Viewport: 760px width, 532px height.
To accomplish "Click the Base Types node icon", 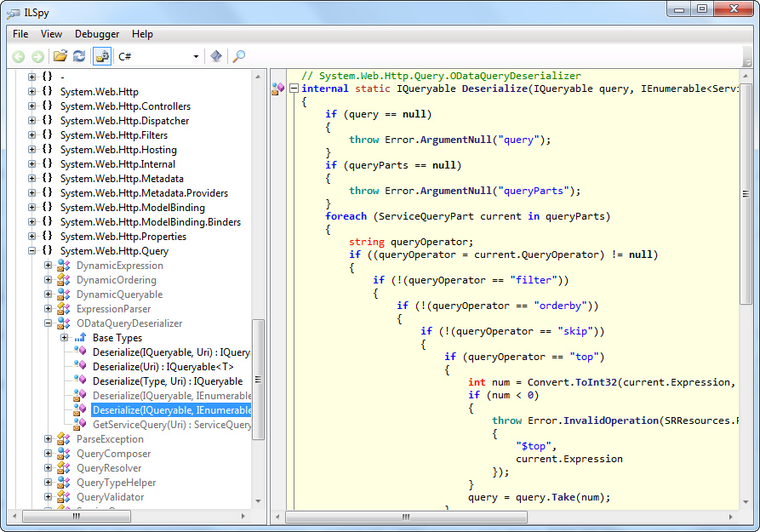I will click(80, 338).
